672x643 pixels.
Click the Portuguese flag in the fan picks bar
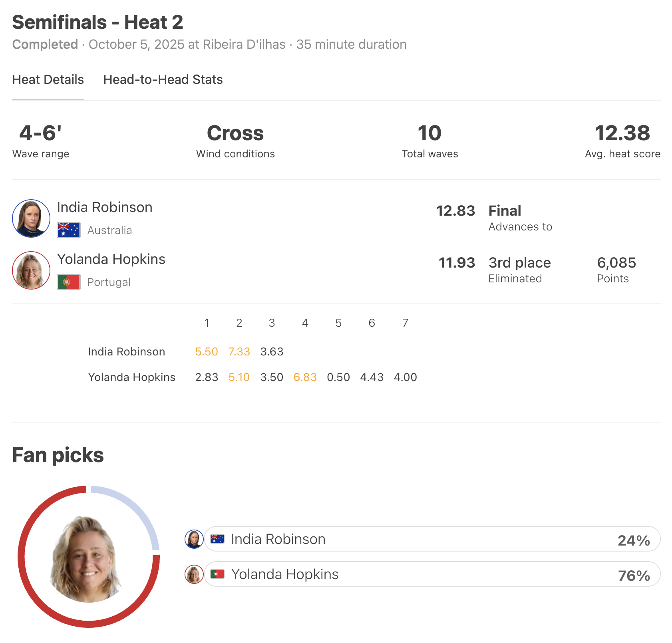coord(217,574)
